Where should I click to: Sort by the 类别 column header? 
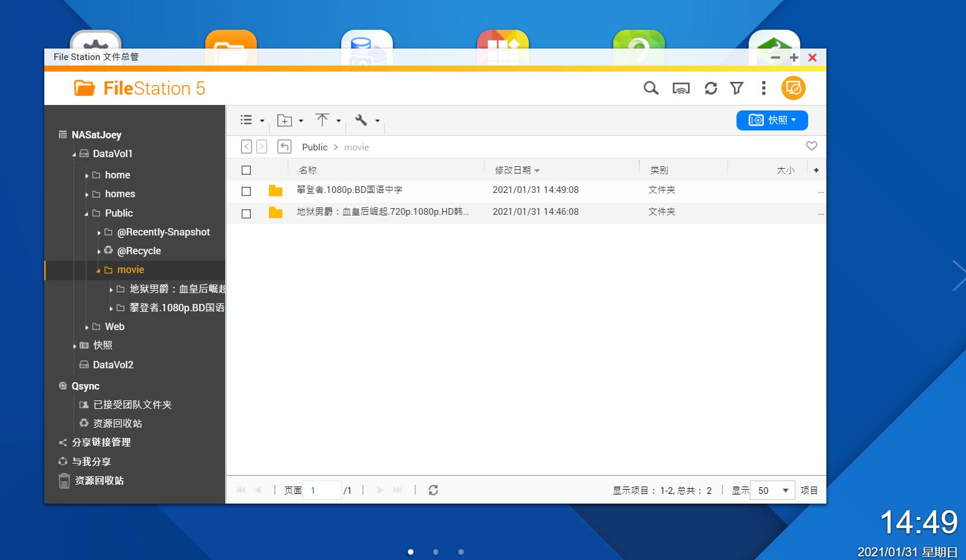659,170
